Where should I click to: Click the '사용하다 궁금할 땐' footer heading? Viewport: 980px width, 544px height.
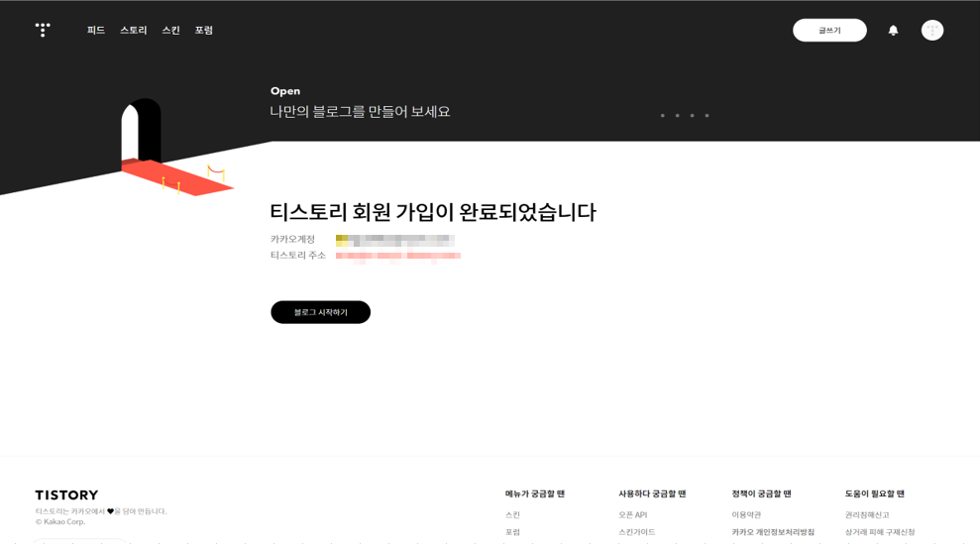tap(652, 494)
